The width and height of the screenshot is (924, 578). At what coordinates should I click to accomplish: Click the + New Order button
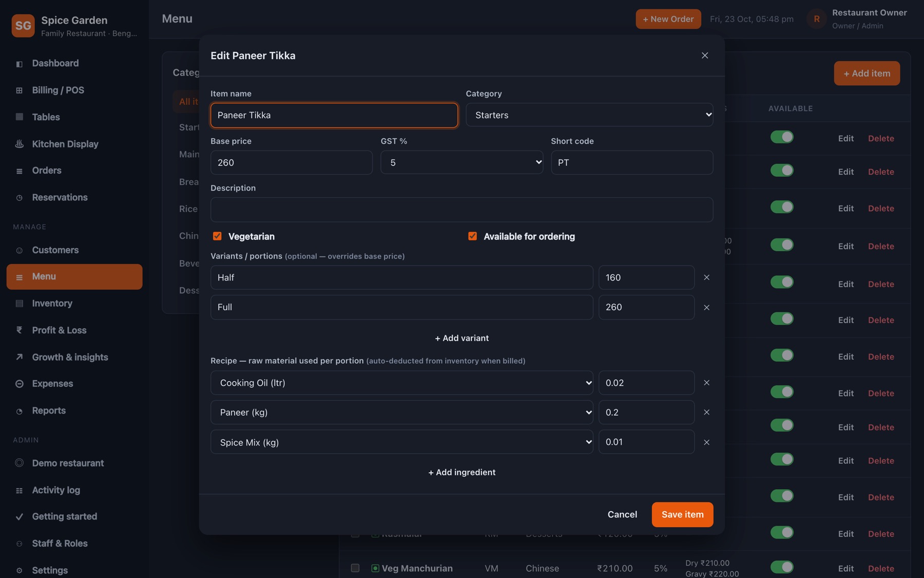(x=668, y=19)
